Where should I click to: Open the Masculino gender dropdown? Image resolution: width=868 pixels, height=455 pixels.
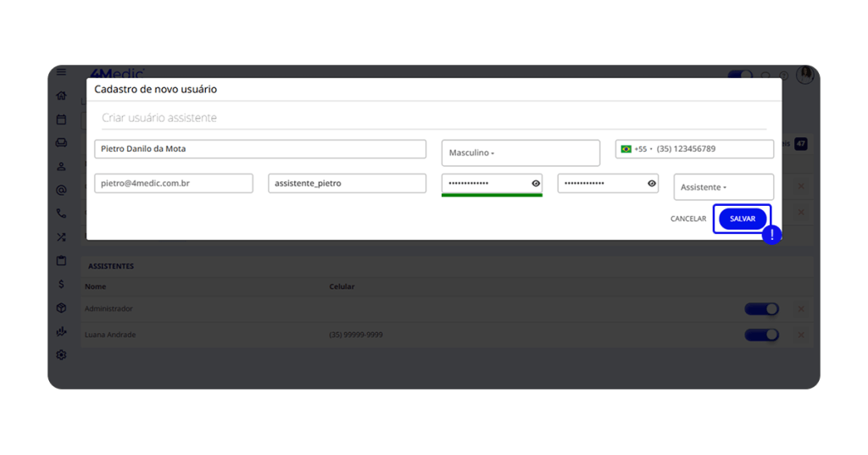[x=520, y=153]
